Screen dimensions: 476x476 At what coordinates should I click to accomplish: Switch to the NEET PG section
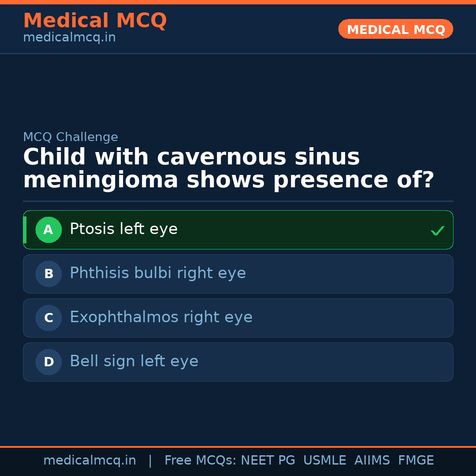268,460
